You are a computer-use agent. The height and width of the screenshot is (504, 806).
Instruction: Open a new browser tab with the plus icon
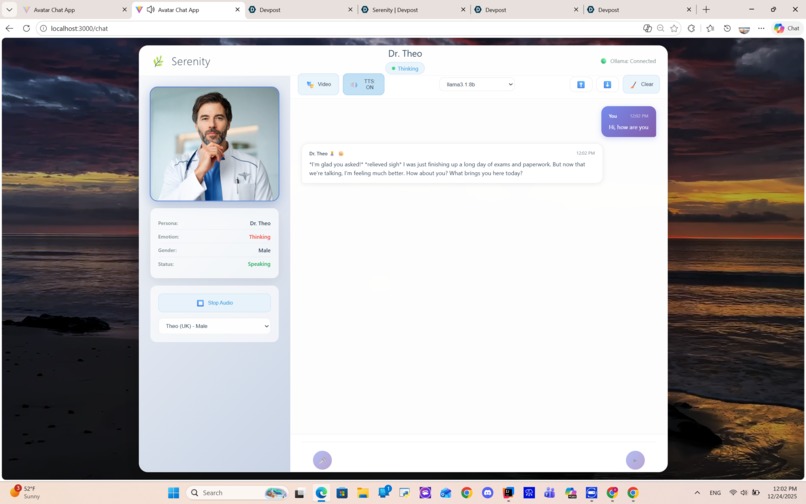pyautogui.click(x=706, y=9)
